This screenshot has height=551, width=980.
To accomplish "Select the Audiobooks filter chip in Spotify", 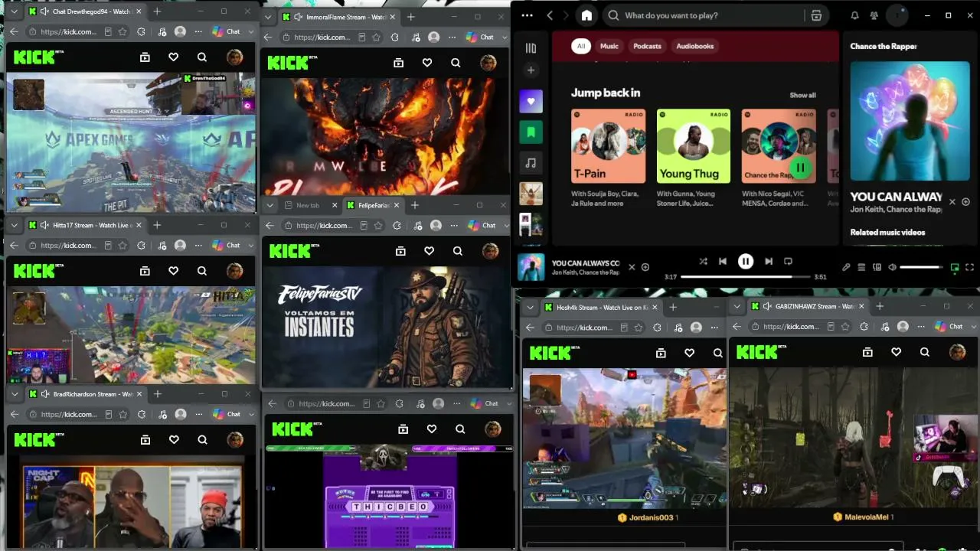I will [694, 46].
